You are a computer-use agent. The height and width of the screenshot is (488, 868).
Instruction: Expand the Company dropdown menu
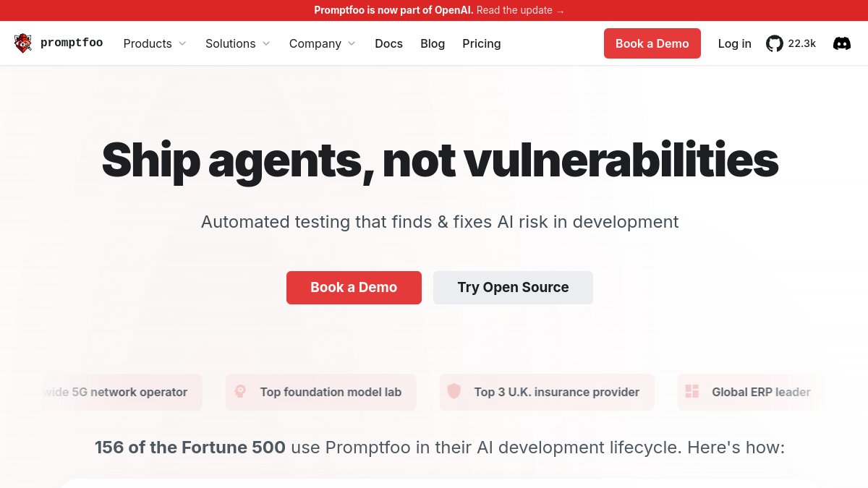(323, 43)
